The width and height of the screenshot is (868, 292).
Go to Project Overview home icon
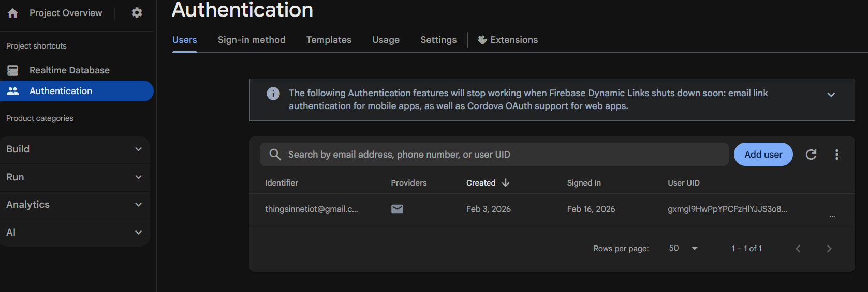tap(13, 13)
